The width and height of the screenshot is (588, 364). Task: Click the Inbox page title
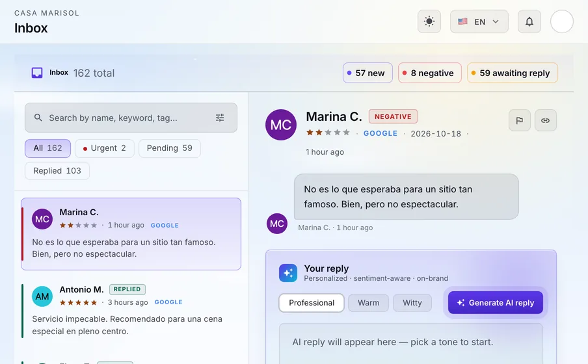point(31,28)
